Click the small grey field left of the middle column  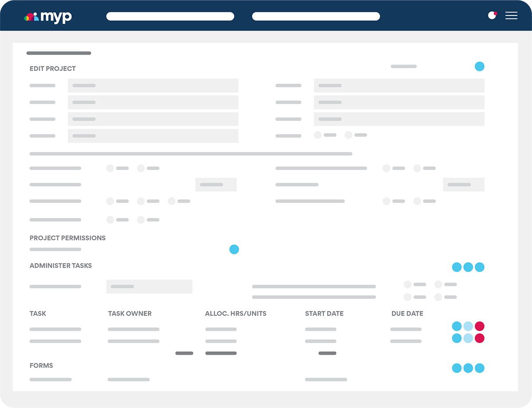pyautogui.click(x=216, y=185)
